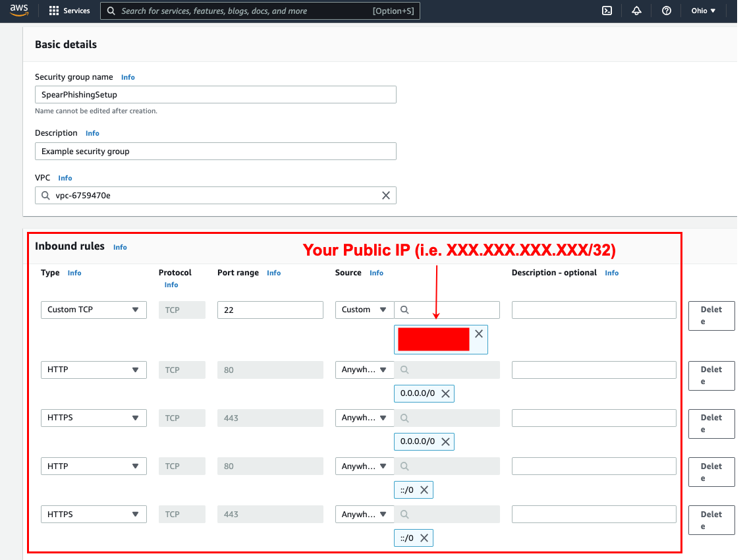
Task: Launch CloudShell terminal icon
Action: point(607,11)
